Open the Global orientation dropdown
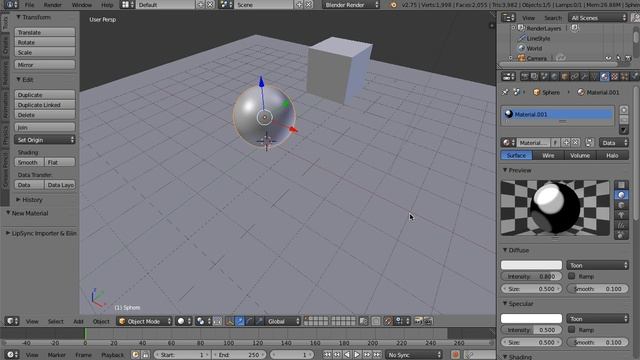Image resolution: width=640 pixels, height=360 pixels. pos(283,321)
